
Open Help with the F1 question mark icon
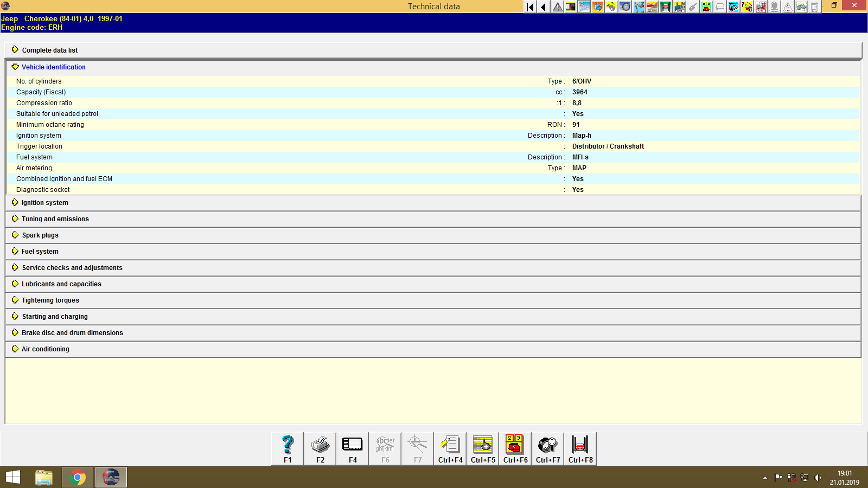pyautogui.click(x=286, y=448)
